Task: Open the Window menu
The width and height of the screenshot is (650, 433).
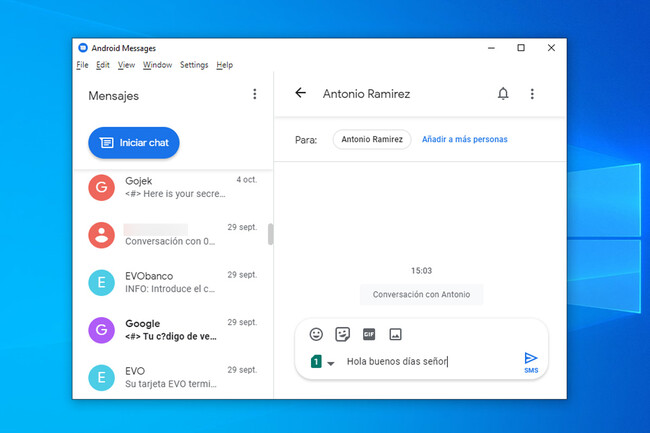Action: point(157,65)
